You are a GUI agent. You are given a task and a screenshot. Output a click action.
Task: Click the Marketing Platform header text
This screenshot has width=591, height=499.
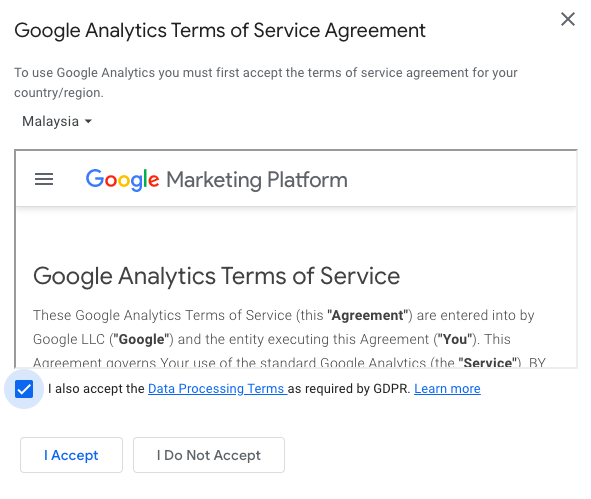pos(257,180)
